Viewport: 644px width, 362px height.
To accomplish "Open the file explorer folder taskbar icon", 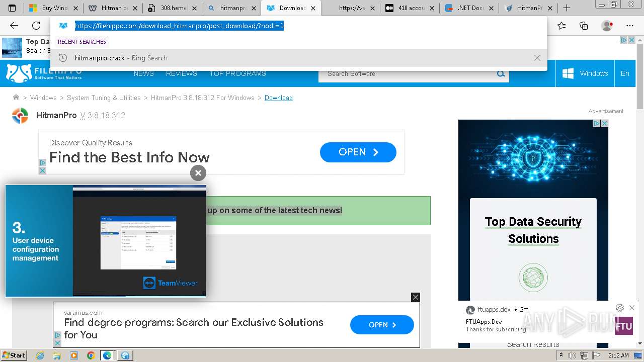I will click(x=57, y=355).
